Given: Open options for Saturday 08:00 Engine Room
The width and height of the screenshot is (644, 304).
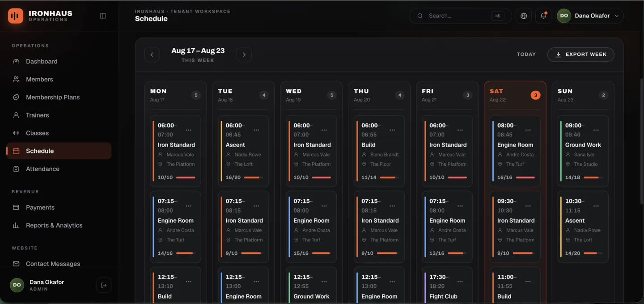Looking at the screenshot, I should pos(528,130).
